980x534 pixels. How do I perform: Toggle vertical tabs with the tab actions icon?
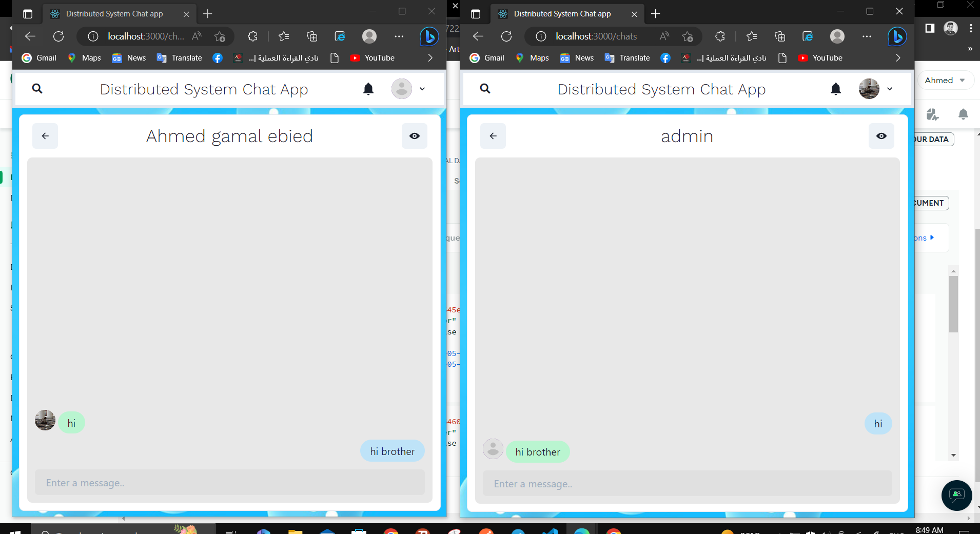[x=475, y=14]
